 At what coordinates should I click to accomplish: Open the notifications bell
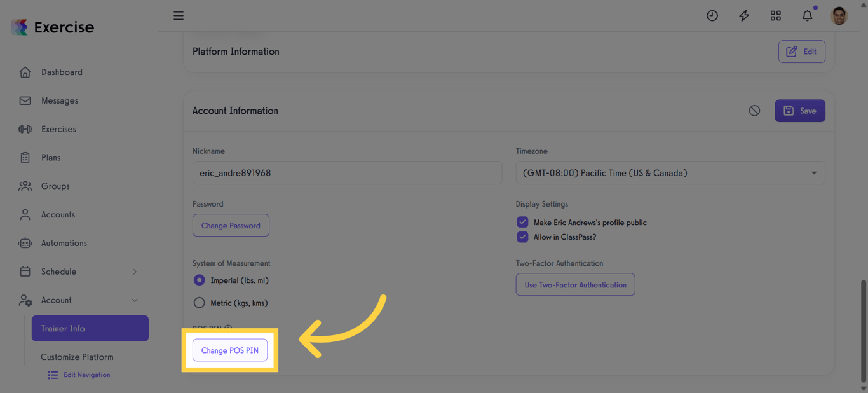[x=808, y=16]
